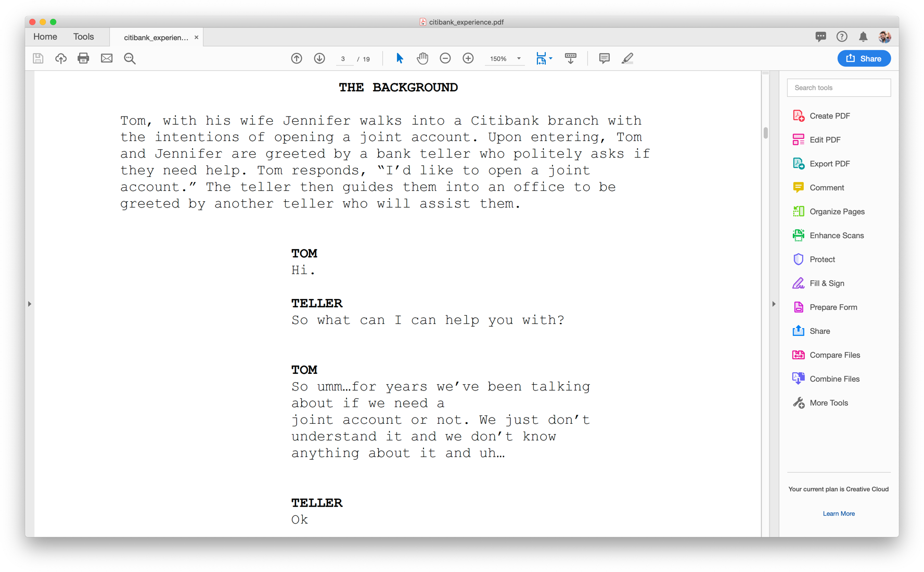Go to previous page arrow
The height and width of the screenshot is (572, 924).
click(297, 58)
